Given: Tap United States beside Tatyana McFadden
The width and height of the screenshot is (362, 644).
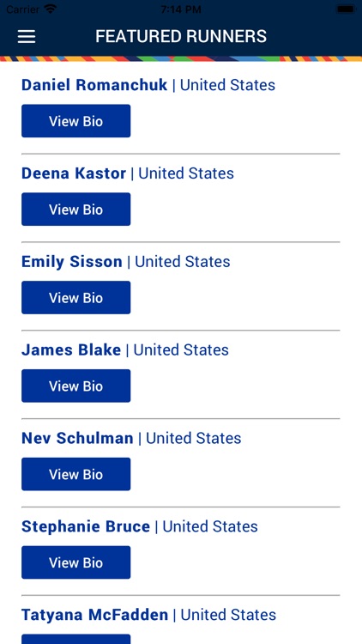Looking at the screenshot, I should coord(228,615).
